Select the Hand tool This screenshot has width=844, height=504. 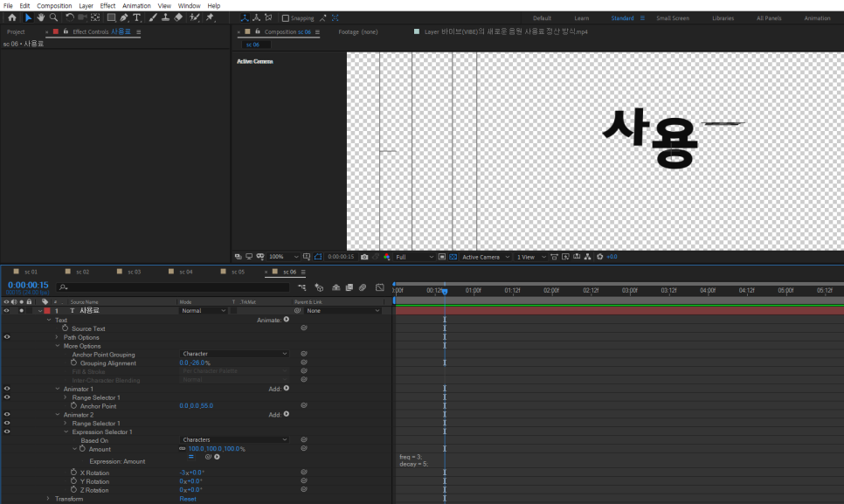41,17
